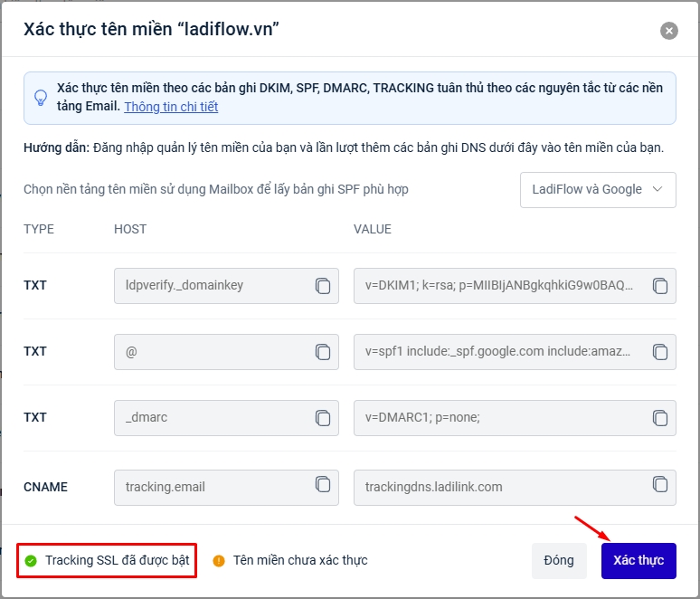The width and height of the screenshot is (700, 599).
Task: Open the LadiFlow và Google dropdown
Action: pyautogui.click(x=598, y=190)
